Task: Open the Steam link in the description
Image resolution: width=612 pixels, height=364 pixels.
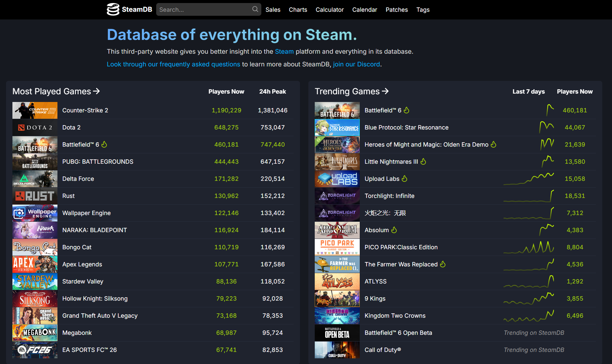Action: pyautogui.click(x=284, y=51)
